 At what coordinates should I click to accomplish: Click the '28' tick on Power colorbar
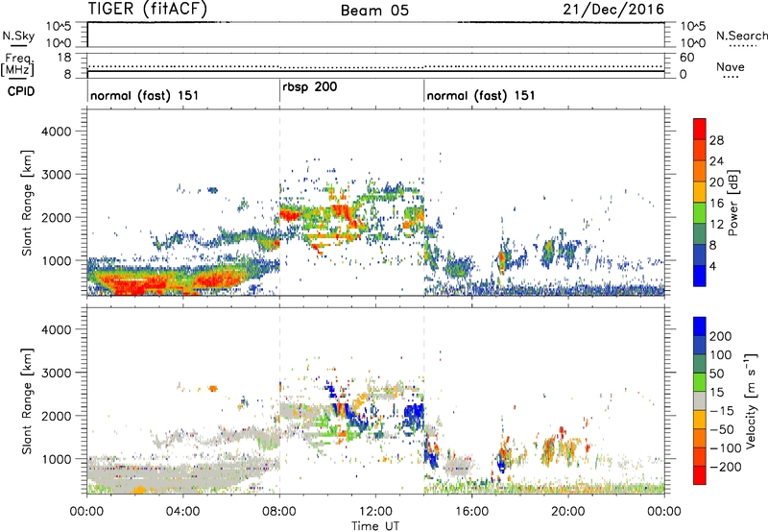716,140
